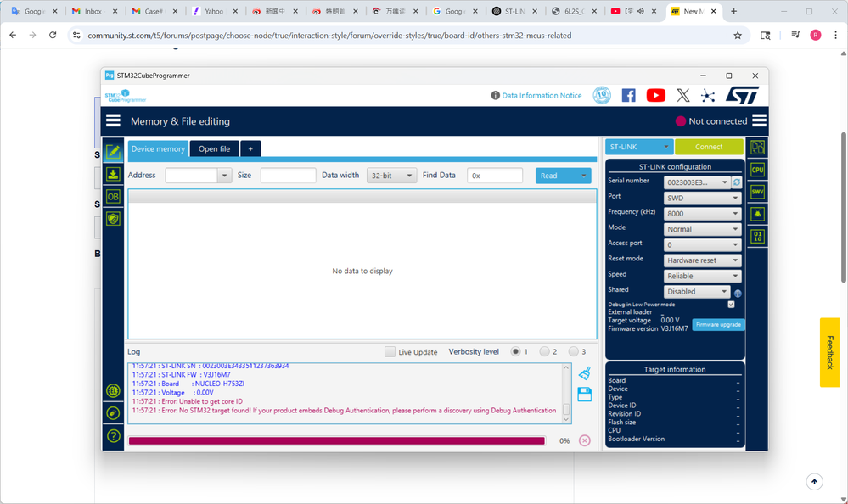Viewport: 848px width, 504px height.
Task: Click the browser page vertical scrollbar
Action: (844, 207)
